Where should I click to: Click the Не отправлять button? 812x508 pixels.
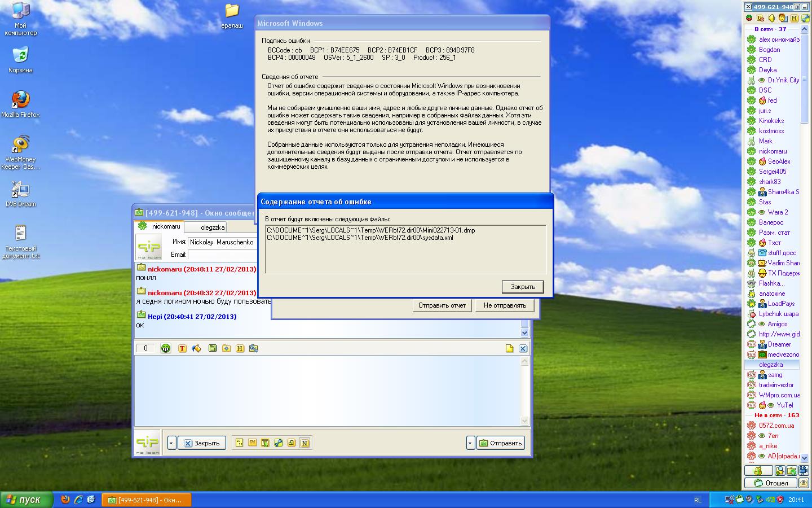coord(505,305)
